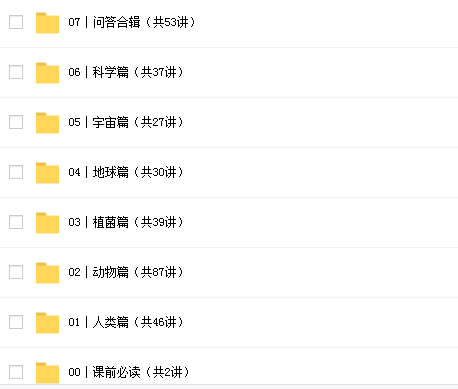Open folder icon for 03 植菌篇
This screenshot has height=389, width=458.
click(47, 223)
